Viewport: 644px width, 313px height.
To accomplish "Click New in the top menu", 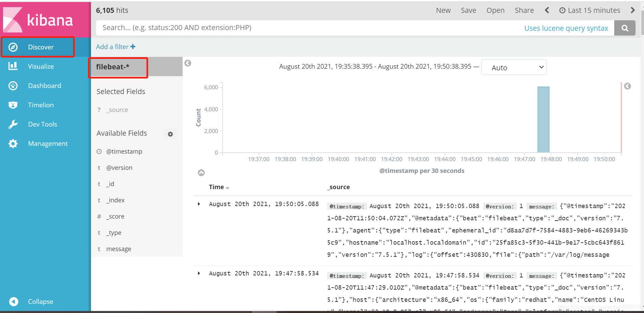I will 443,10.
